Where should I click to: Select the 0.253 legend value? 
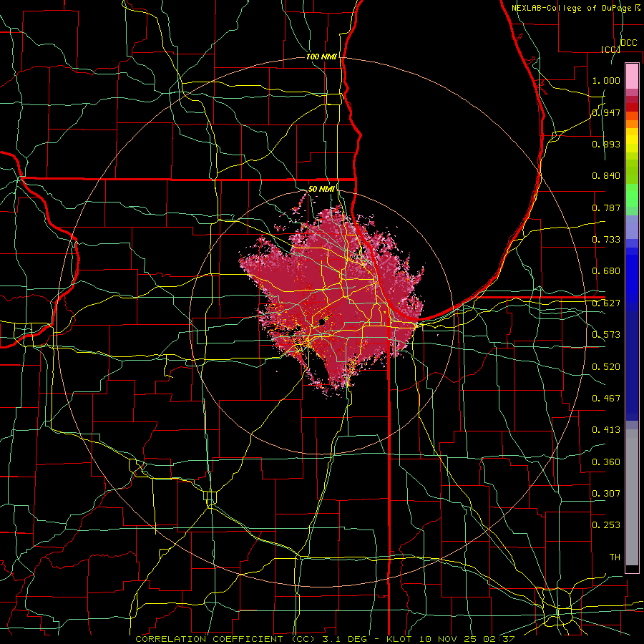pyautogui.click(x=606, y=525)
